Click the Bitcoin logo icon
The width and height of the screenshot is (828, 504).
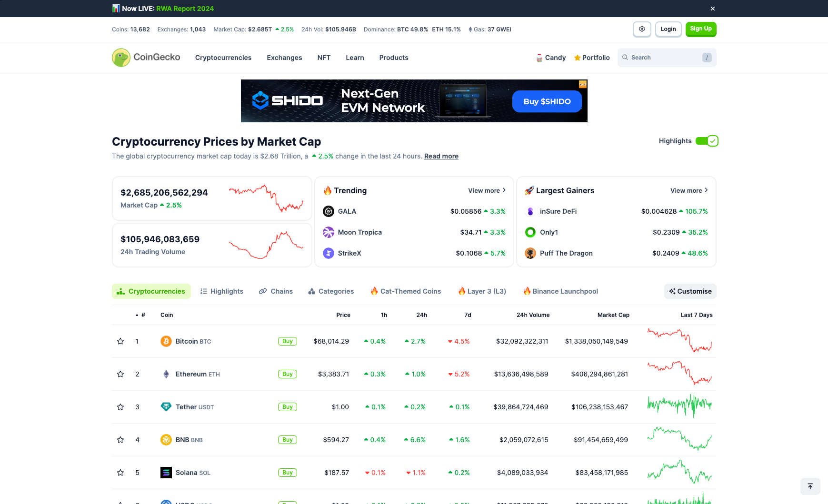pos(166,341)
